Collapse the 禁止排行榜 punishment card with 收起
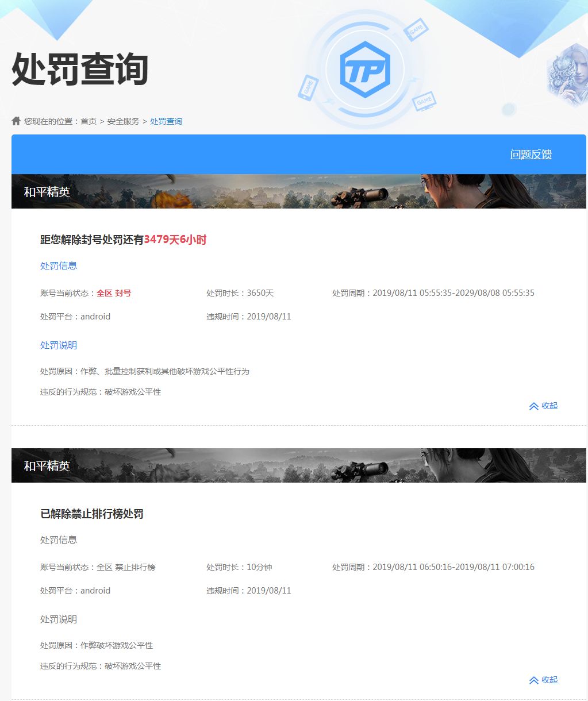Image resolution: width=588 pixels, height=701 pixels. (543, 680)
